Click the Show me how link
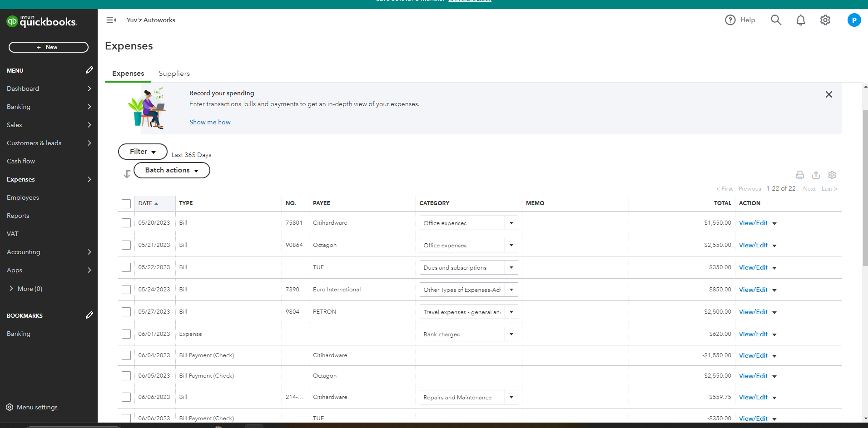868x428 pixels. click(210, 122)
